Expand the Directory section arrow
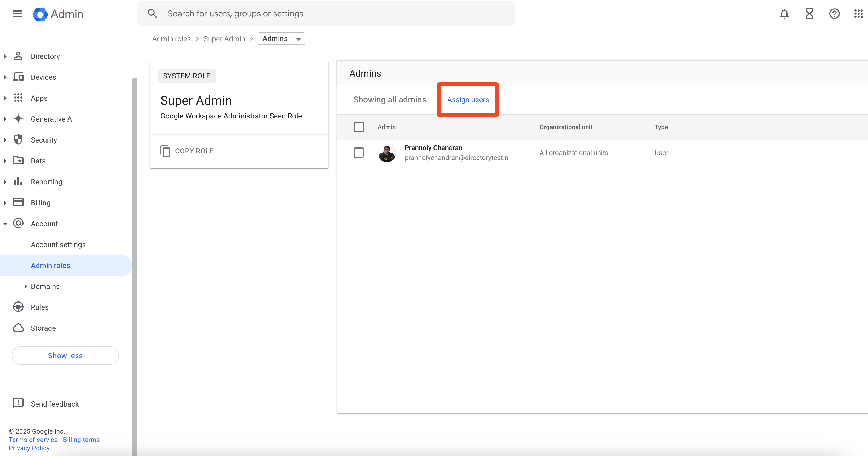This screenshot has width=868, height=456. [5, 56]
